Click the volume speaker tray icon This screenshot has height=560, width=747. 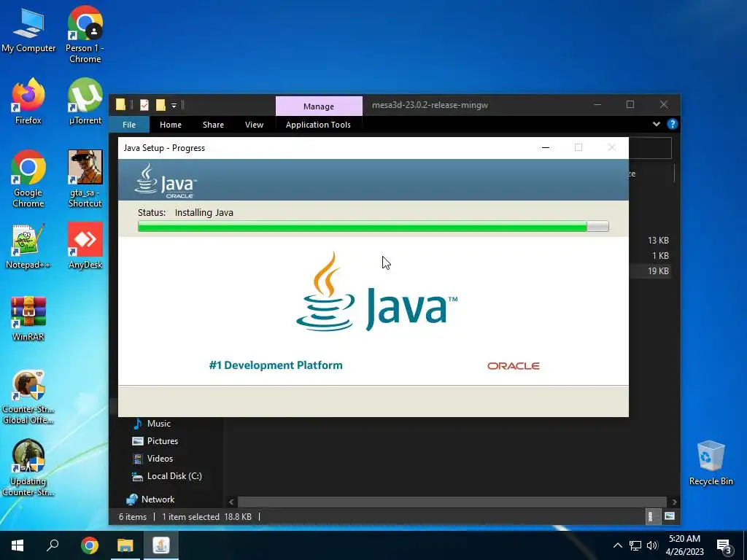pyautogui.click(x=652, y=545)
